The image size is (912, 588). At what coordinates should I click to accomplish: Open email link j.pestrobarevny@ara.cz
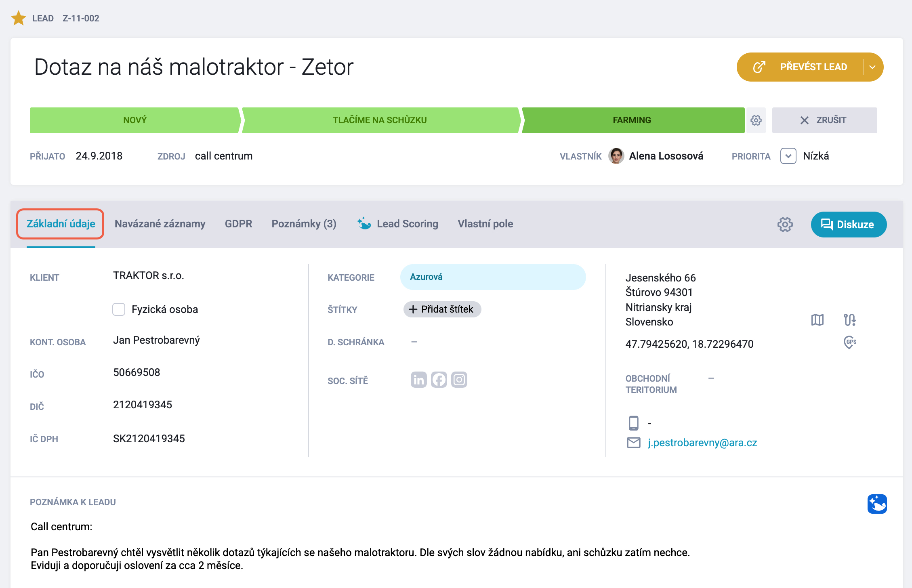point(702,443)
